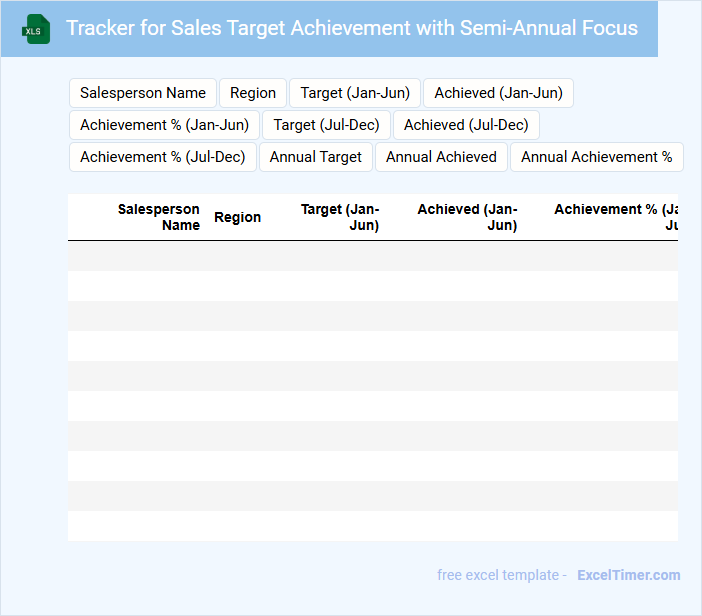
Task: Click the first empty table row
Action: [373, 256]
